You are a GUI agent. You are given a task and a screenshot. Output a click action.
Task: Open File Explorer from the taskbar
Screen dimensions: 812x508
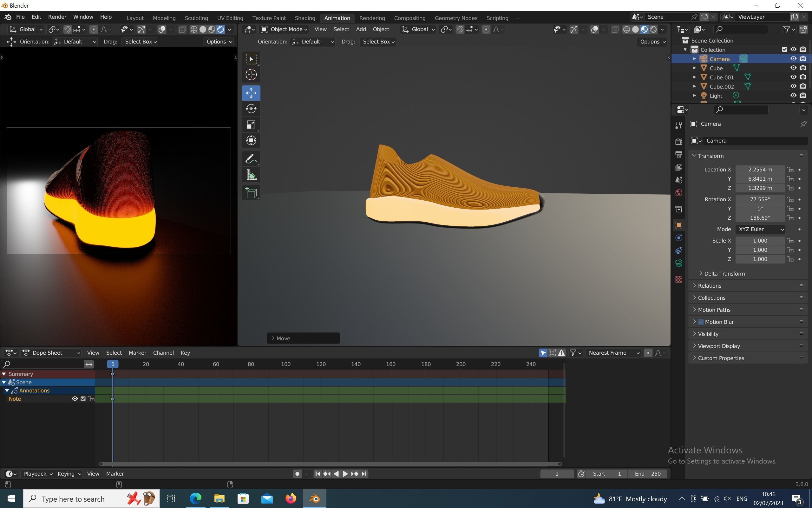(x=219, y=498)
